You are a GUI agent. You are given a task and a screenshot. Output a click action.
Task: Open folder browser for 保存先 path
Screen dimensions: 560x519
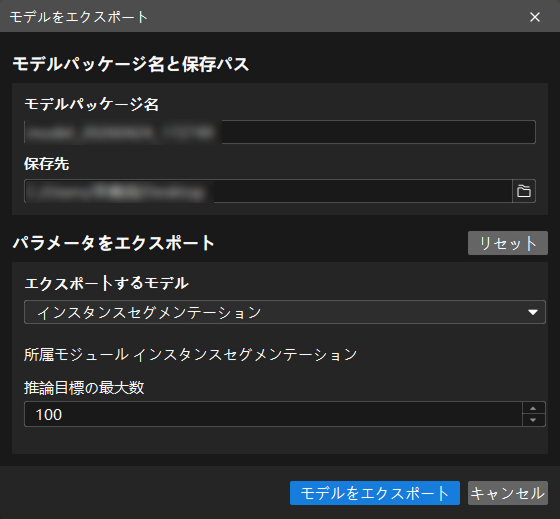point(524,191)
